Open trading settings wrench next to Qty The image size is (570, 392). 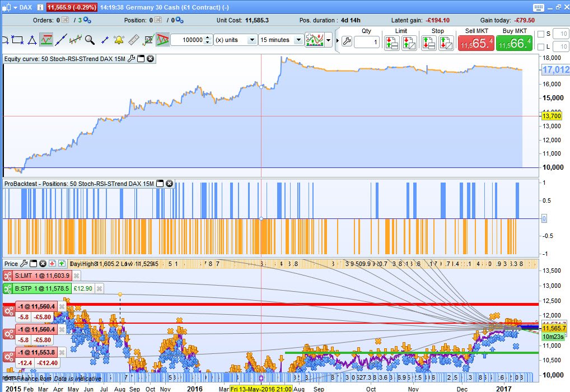tap(347, 42)
